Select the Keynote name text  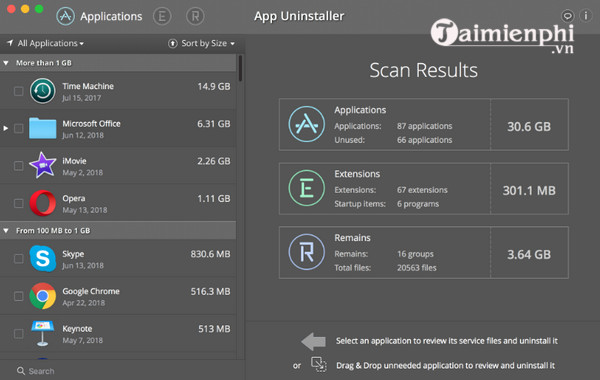[77, 329]
